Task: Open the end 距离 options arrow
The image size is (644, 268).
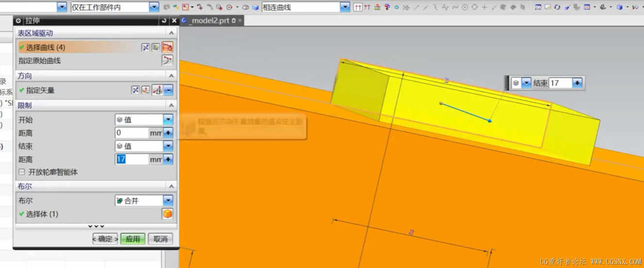Action: pos(168,159)
